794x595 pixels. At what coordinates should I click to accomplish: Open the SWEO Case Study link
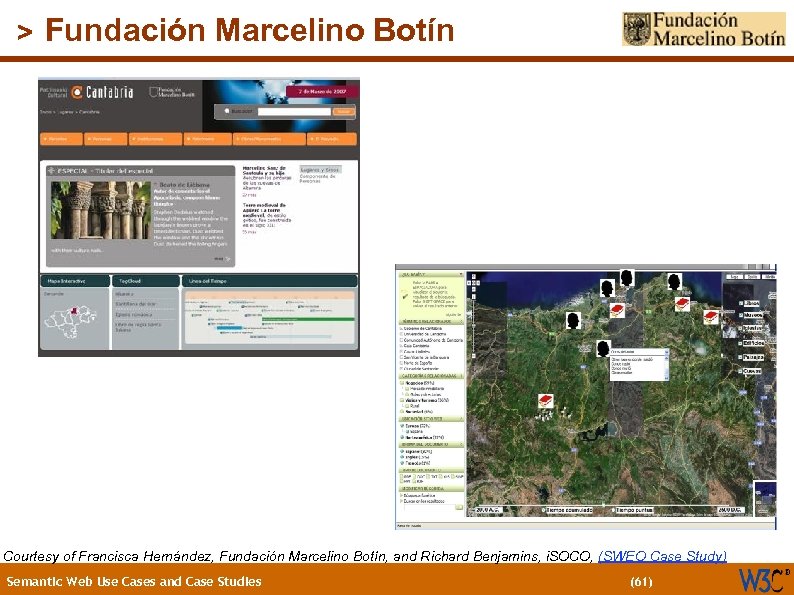[x=662, y=556]
